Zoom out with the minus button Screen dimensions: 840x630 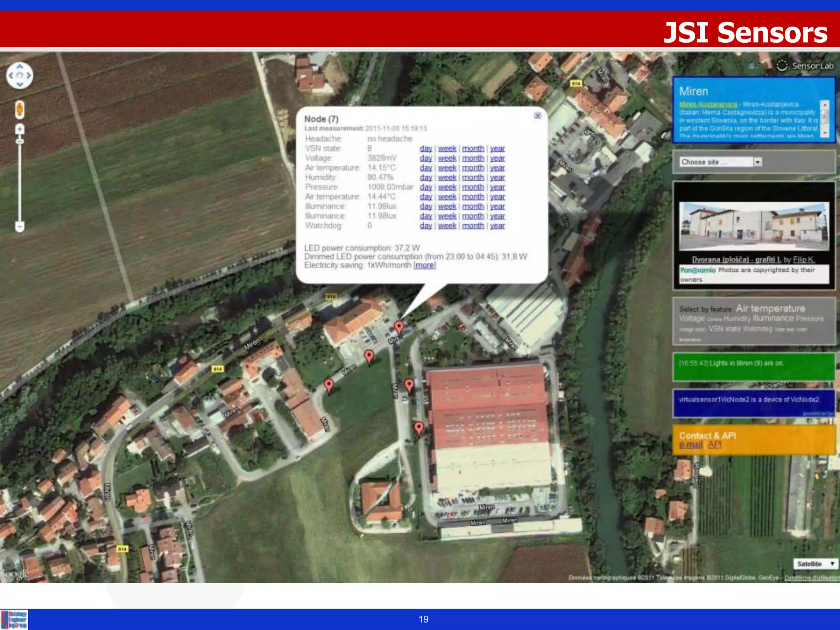pyautogui.click(x=19, y=226)
